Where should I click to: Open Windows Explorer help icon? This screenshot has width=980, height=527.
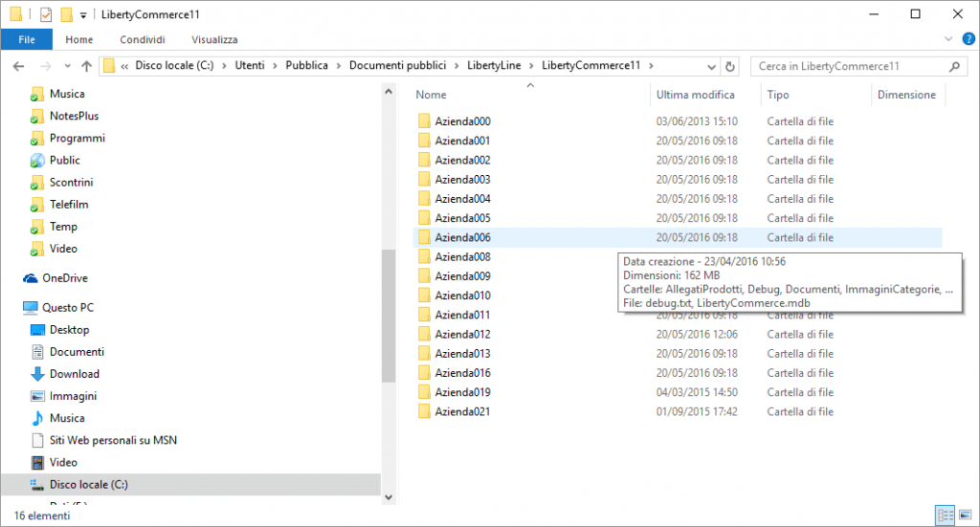(969, 39)
